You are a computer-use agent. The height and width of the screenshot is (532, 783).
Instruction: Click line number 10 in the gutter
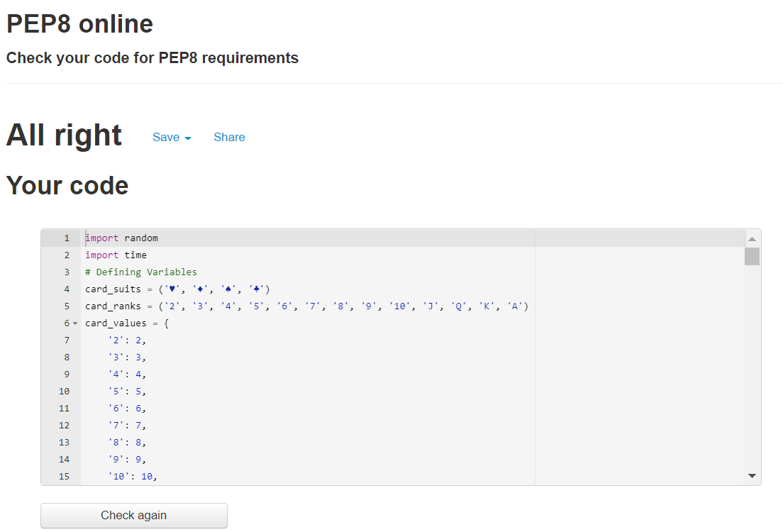click(x=64, y=391)
